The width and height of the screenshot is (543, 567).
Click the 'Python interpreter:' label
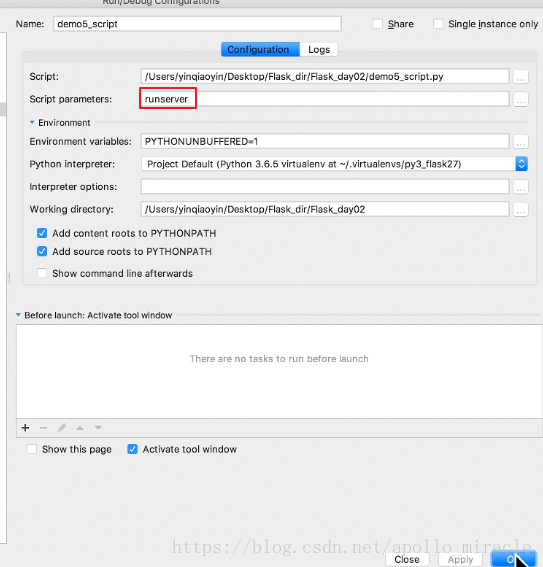pyautogui.click(x=72, y=164)
